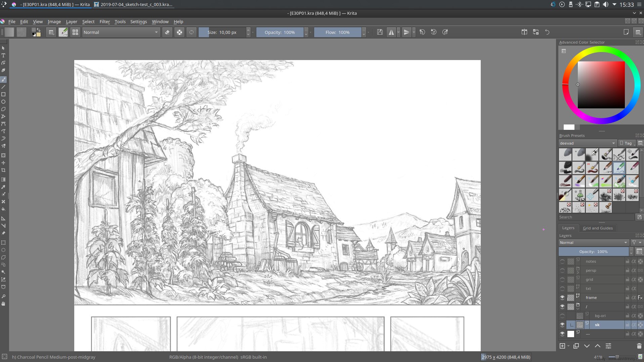644x362 pixels.
Task: Show the notes layer
Action: pyautogui.click(x=562, y=261)
